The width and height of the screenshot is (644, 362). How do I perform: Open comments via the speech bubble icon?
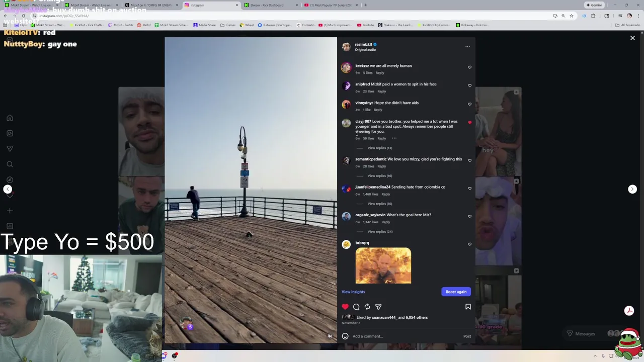356,307
